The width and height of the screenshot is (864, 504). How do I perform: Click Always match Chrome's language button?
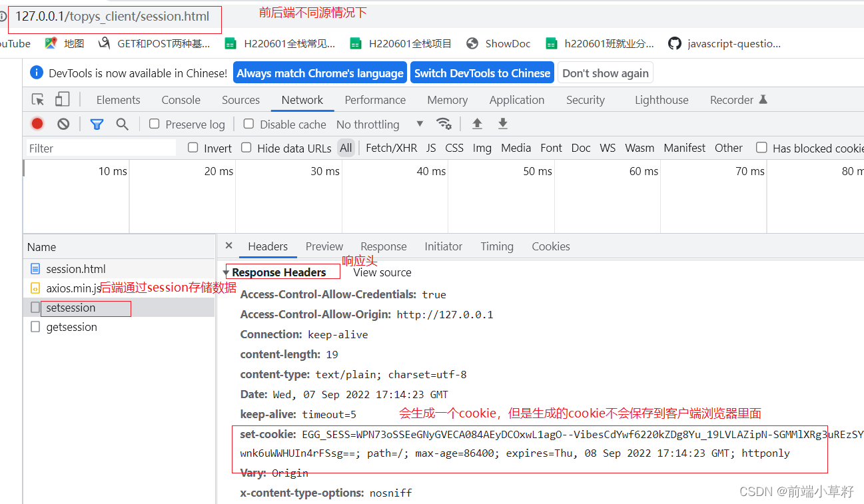(x=320, y=73)
